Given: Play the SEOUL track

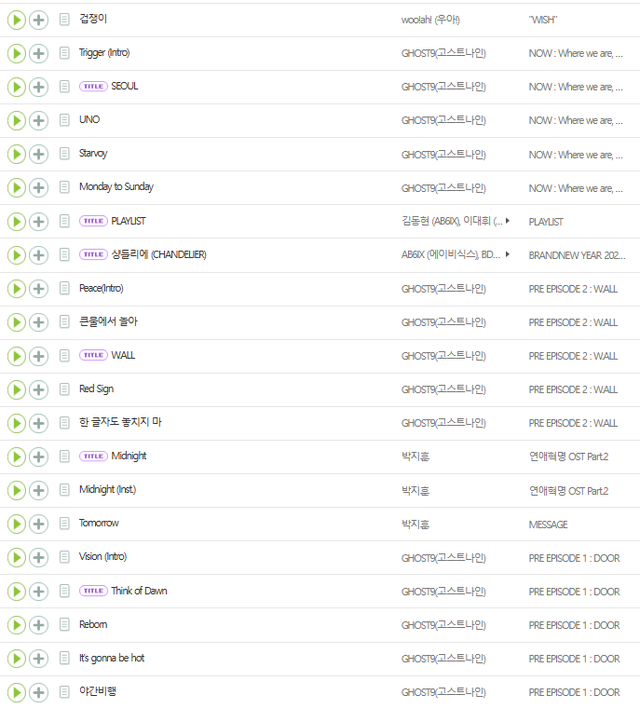Looking at the screenshot, I should point(16,87).
